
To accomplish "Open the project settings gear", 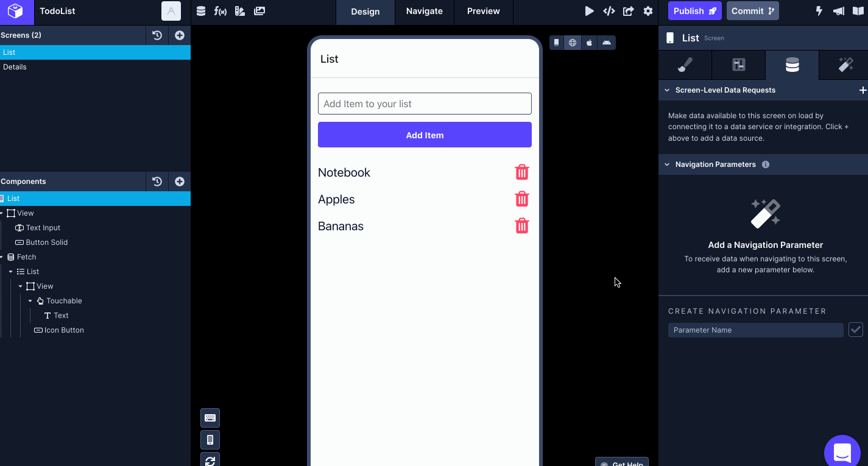I will coord(648,11).
